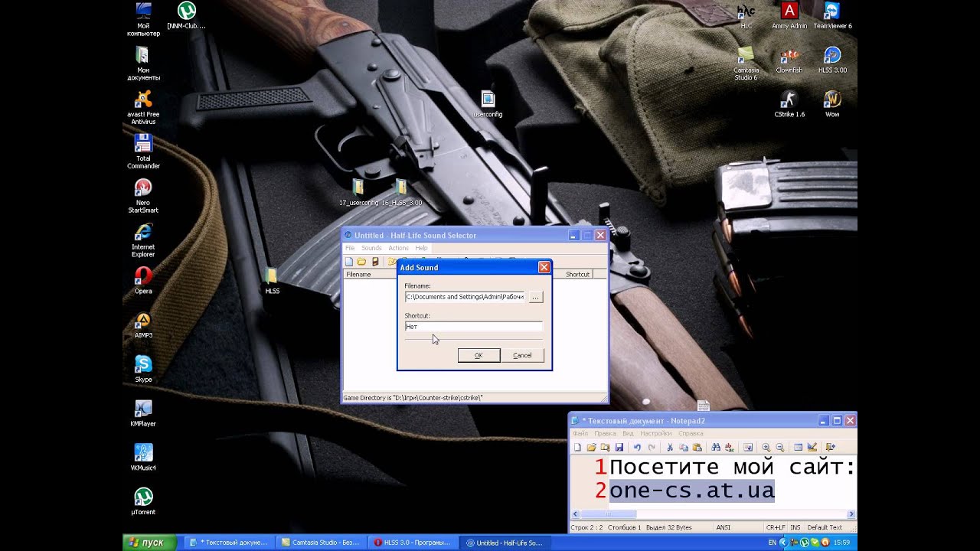Focus the Filename path field
Screen dimensions: 980x551
465,297
